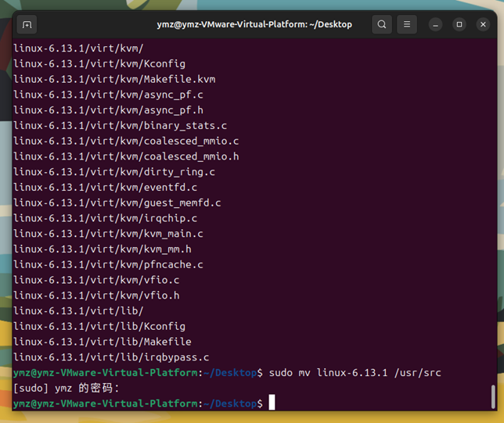
Task: Open a new terminal tab
Action: [27, 24]
